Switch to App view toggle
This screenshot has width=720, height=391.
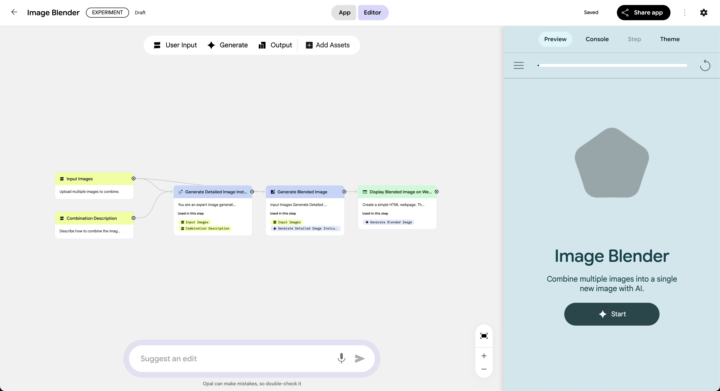click(344, 13)
